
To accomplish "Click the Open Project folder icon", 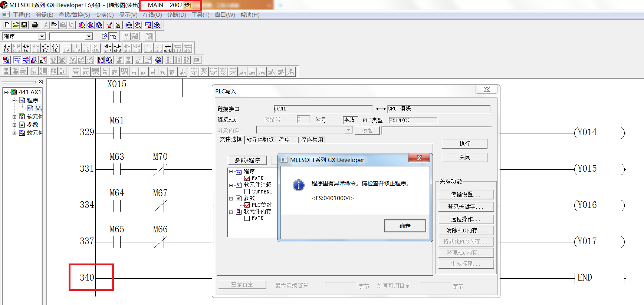I will point(16,25).
